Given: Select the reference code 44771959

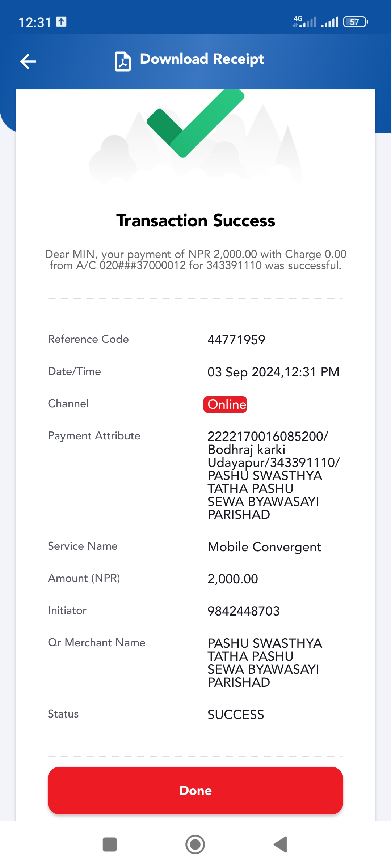Looking at the screenshot, I should (x=236, y=340).
